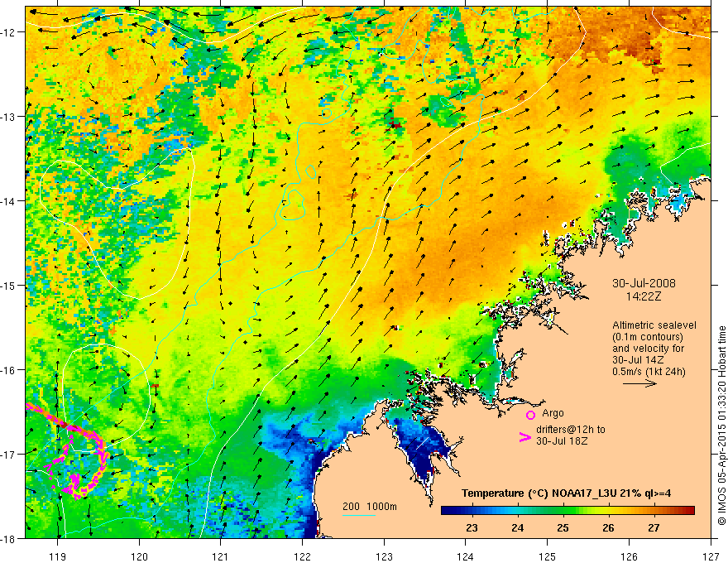This screenshot has height=563, width=728.
Task: Click the '(0.1m contours)' text
Action: point(648,337)
